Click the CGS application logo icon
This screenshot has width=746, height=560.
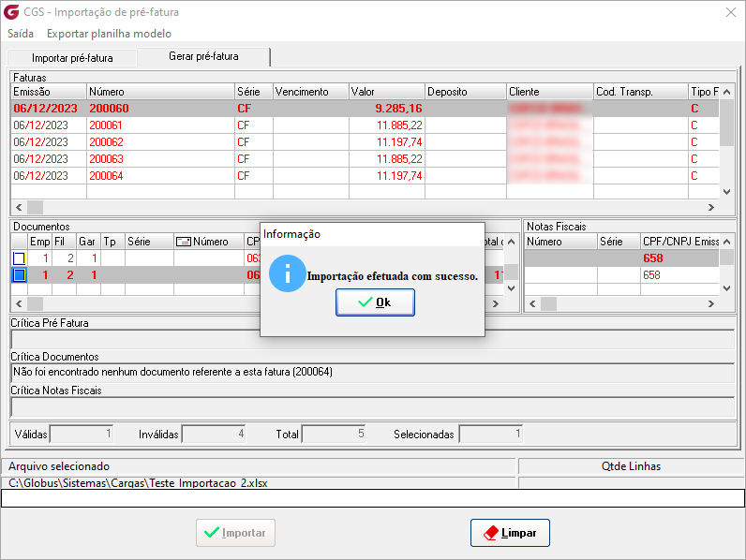11,12
